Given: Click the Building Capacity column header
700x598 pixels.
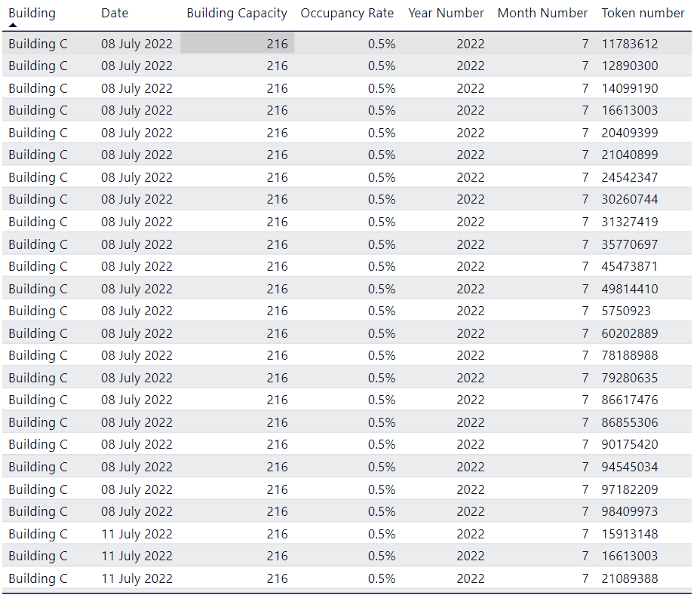Looking at the screenshot, I should (237, 14).
